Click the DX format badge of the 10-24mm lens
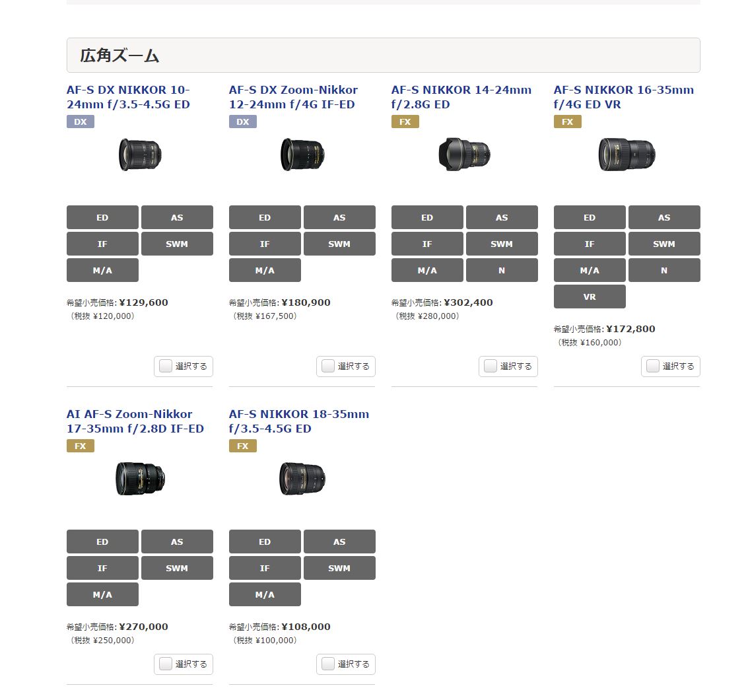Viewport: 746px width, 700px height. pyautogui.click(x=81, y=122)
